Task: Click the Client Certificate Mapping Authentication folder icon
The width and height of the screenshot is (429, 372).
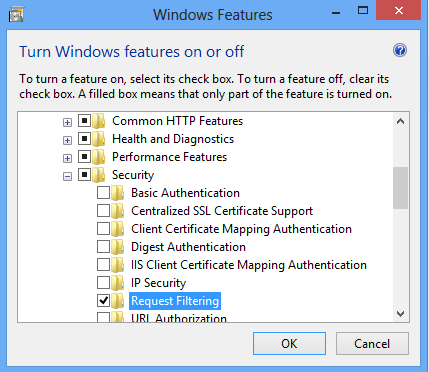Action: coord(118,229)
